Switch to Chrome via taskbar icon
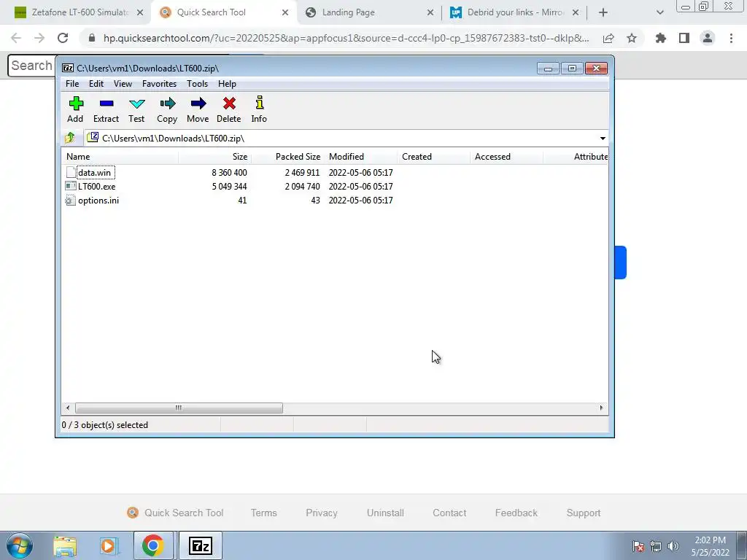Image resolution: width=747 pixels, height=560 pixels. point(152,545)
